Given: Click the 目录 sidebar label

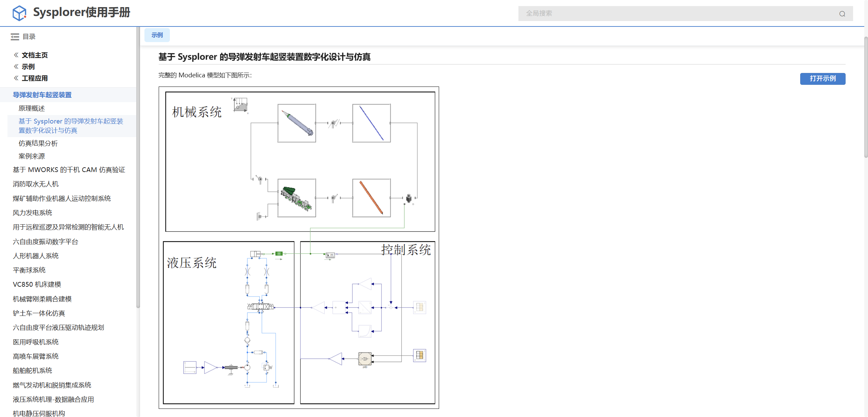Looking at the screenshot, I should (29, 37).
